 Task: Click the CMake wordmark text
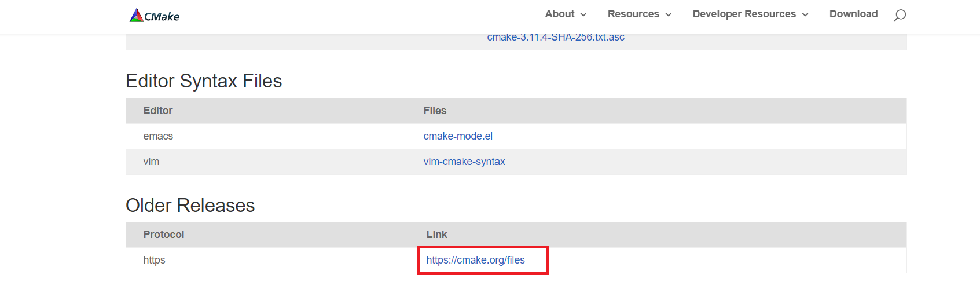(162, 17)
